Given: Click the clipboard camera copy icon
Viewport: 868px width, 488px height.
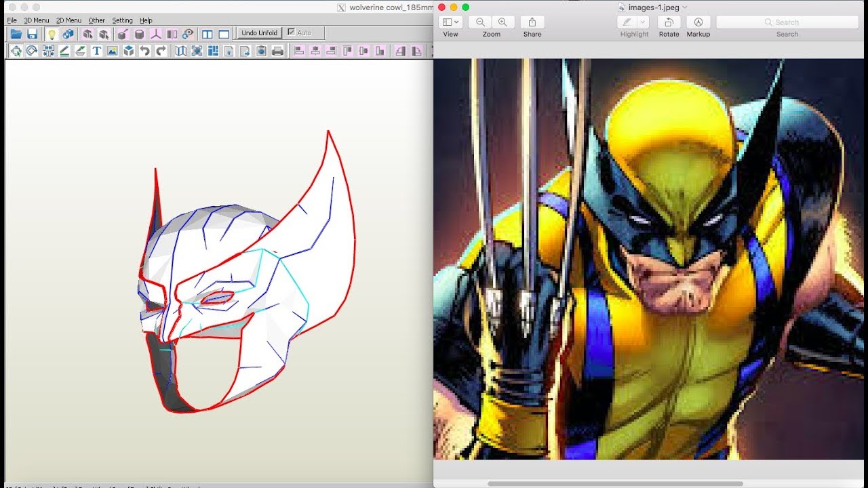Looking at the screenshot, I should (261, 51).
